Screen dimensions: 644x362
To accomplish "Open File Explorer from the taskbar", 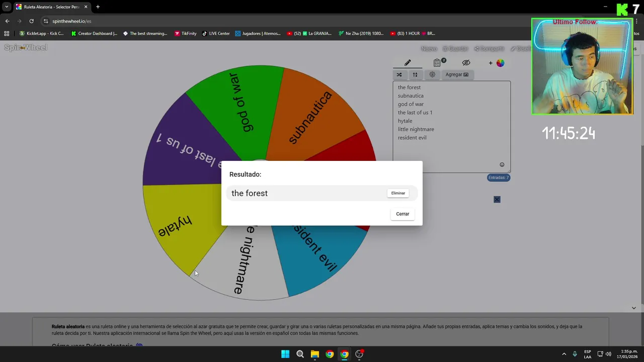I will pos(315,354).
